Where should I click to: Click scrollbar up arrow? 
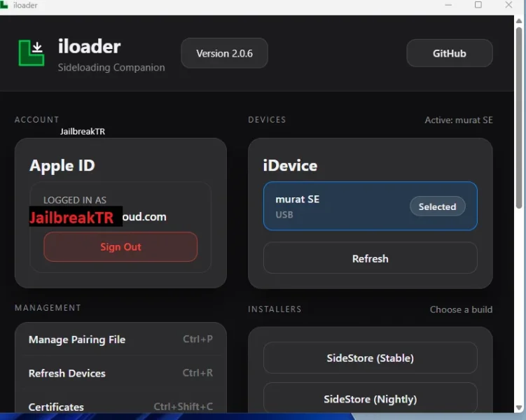tap(519, 21)
